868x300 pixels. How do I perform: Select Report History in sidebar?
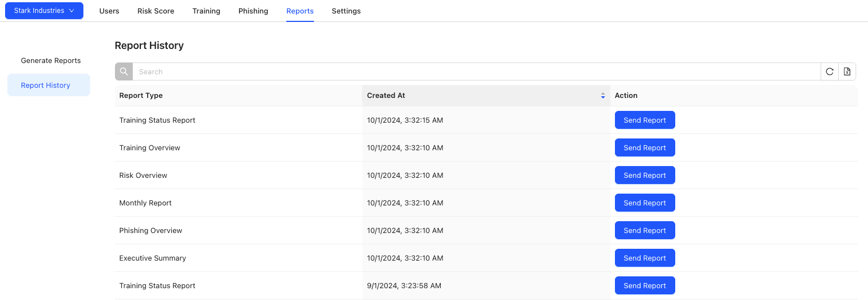tap(48, 85)
